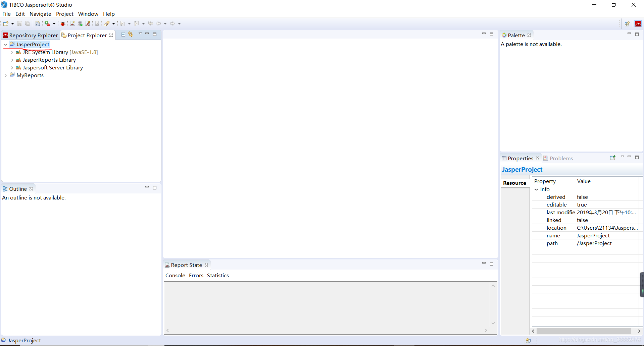The width and height of the screenshot is (644, 346).
Task: Click the New Data Adapter icon
Action: (80, 23)
